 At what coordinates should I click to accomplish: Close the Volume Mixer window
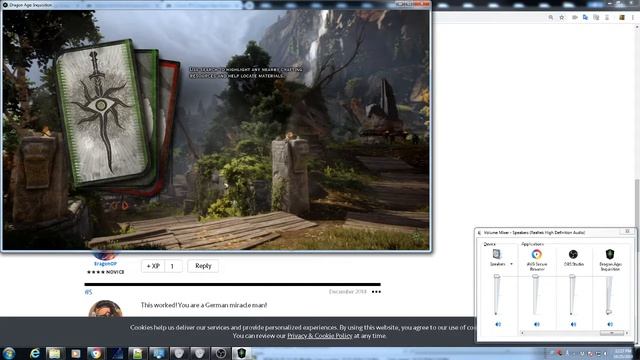click(x=627, y=231)
